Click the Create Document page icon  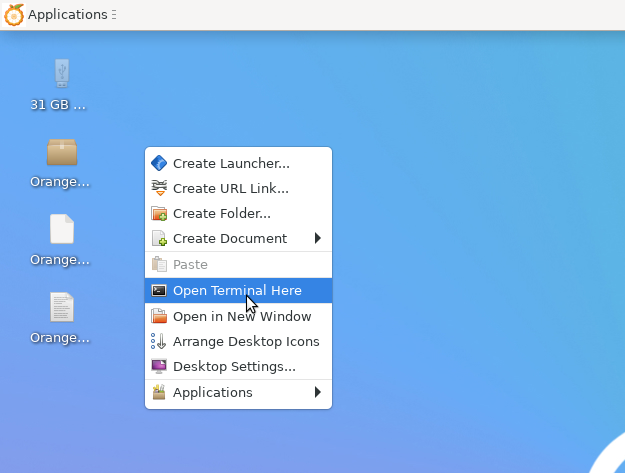(x=159, y=238)
